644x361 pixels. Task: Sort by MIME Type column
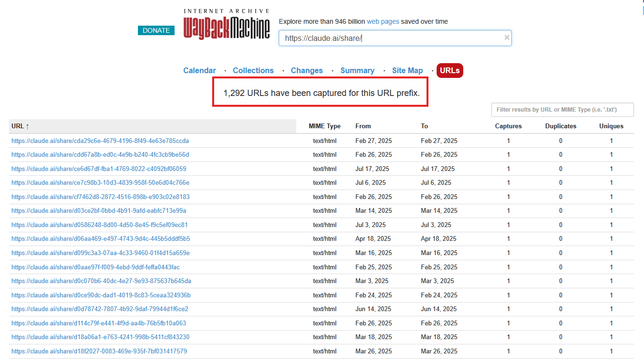click(325, 126)
